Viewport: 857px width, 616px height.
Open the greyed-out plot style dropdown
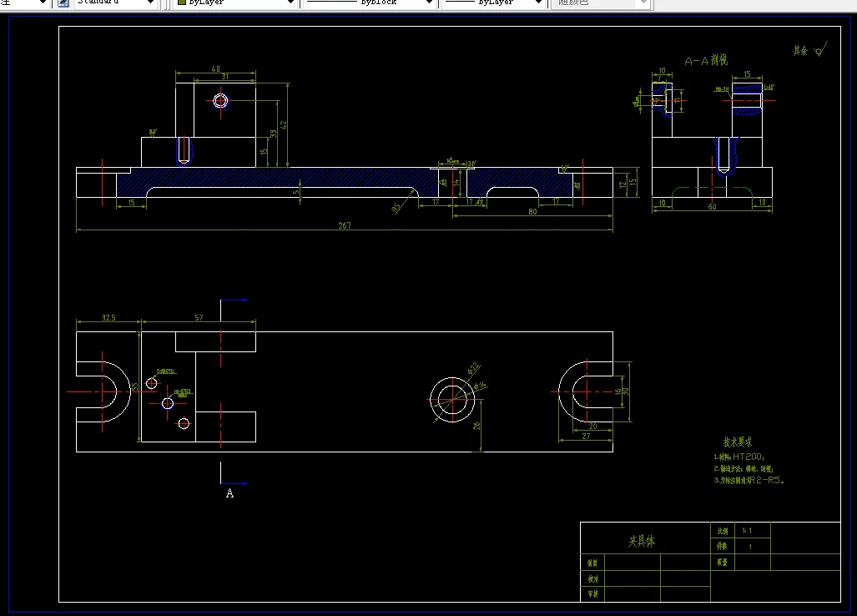point(600,3)
